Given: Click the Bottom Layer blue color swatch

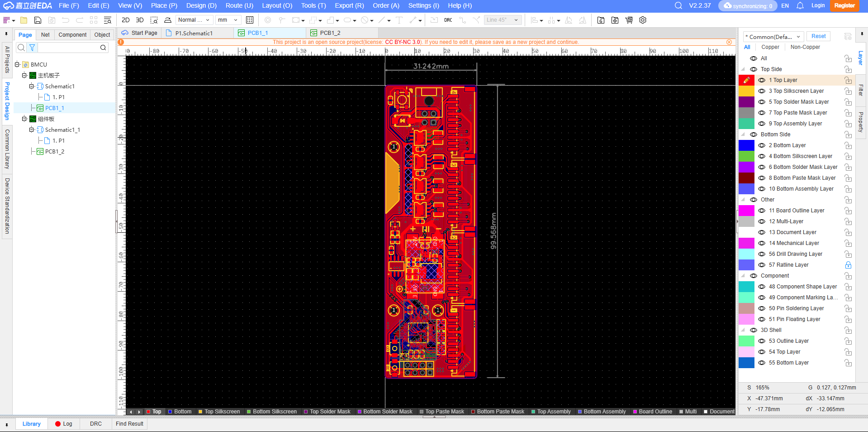Looking at the screenshot, I should [746, 145].
